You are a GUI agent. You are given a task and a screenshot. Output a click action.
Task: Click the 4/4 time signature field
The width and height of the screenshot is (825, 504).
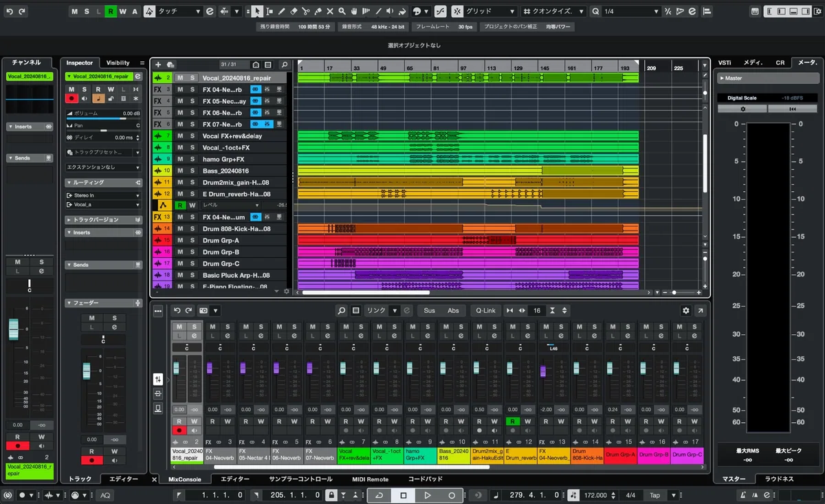630,495
